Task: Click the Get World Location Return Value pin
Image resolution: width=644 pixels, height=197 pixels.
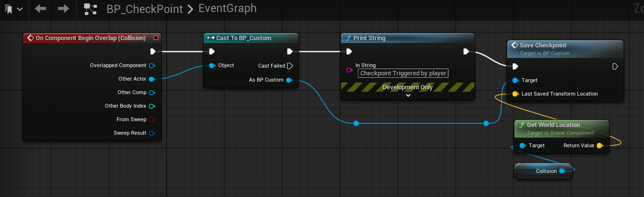Action: [x=599, y=145]
